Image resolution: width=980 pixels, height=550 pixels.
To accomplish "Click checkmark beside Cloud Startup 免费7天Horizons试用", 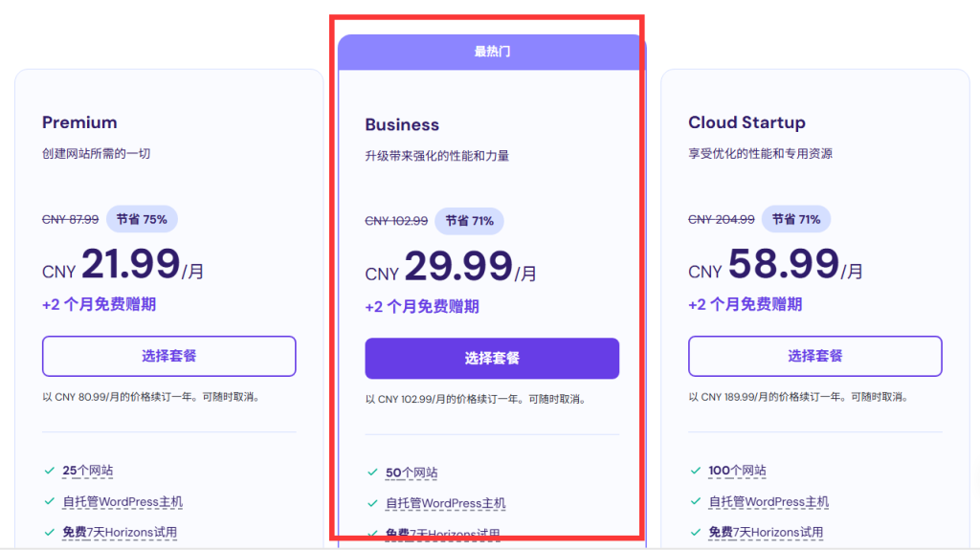I will click(696, 532).
